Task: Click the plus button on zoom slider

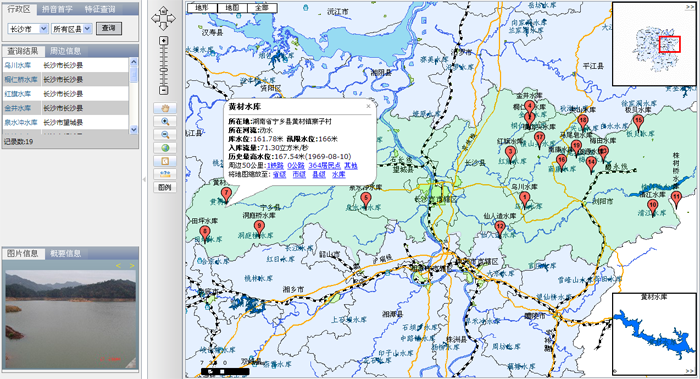Action: [164, 41]
